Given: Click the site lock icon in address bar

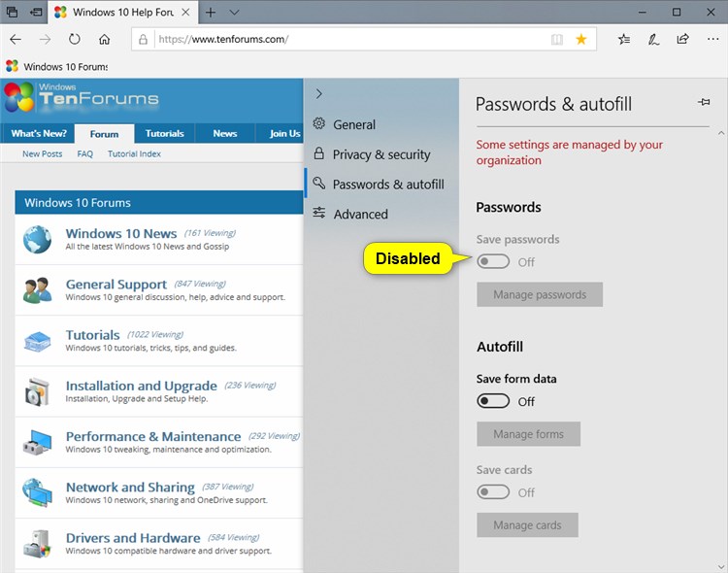Looking at the screenshot, I should click(143, 39).
